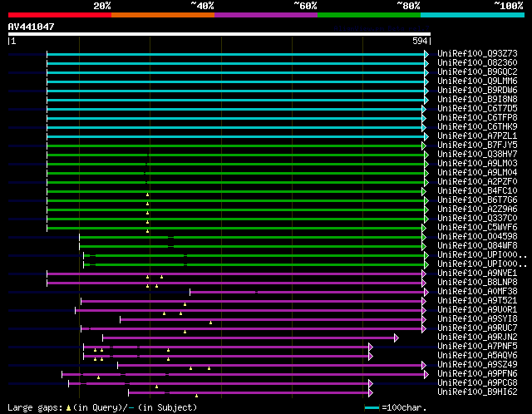Open the UniRef100_A2PZF0 label

tap(477, 182)
